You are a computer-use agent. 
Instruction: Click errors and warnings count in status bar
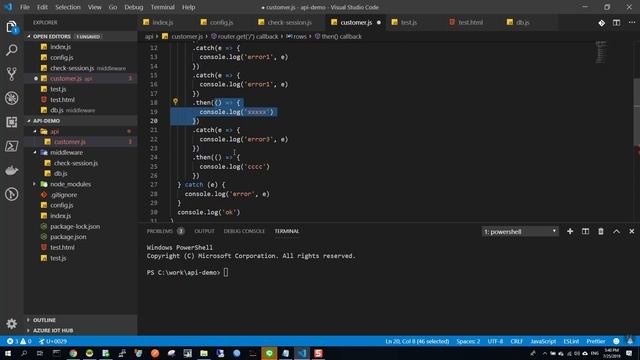(x=19, y=341)
